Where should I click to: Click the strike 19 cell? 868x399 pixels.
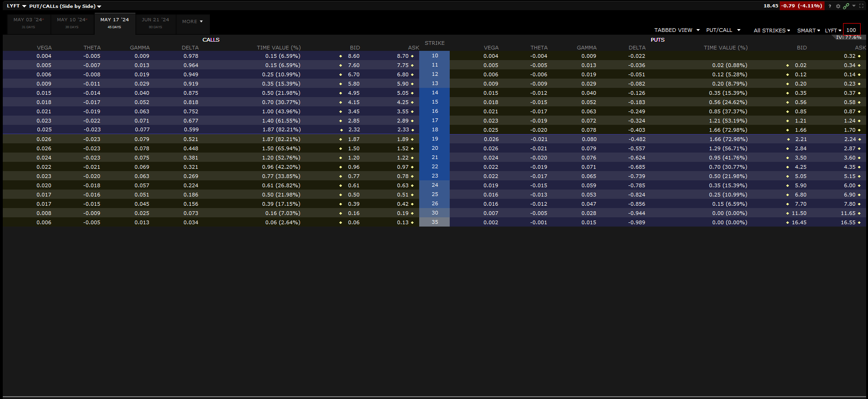pyautogui.click(x=434, y=139)
